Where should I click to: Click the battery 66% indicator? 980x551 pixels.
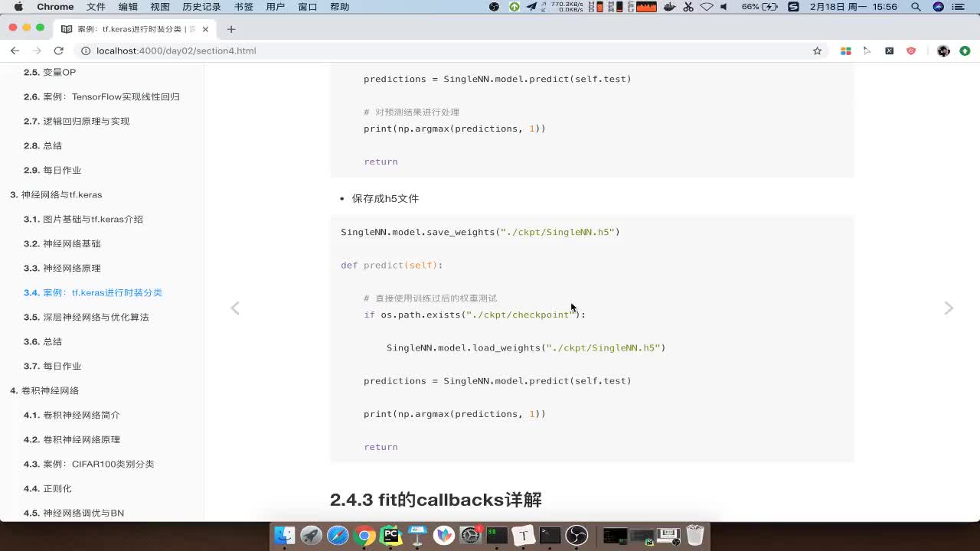click(759, 7)
